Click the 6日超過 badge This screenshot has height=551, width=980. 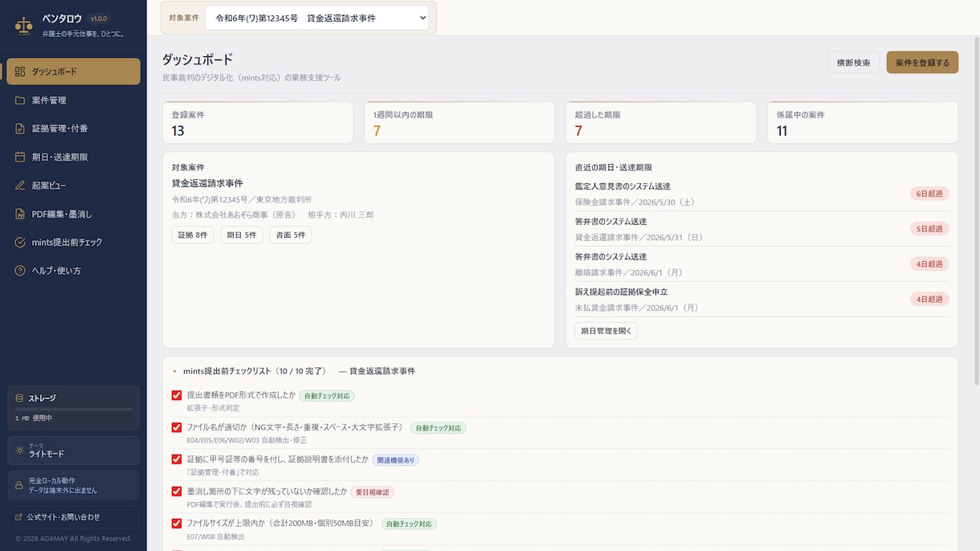pos(929,194)
